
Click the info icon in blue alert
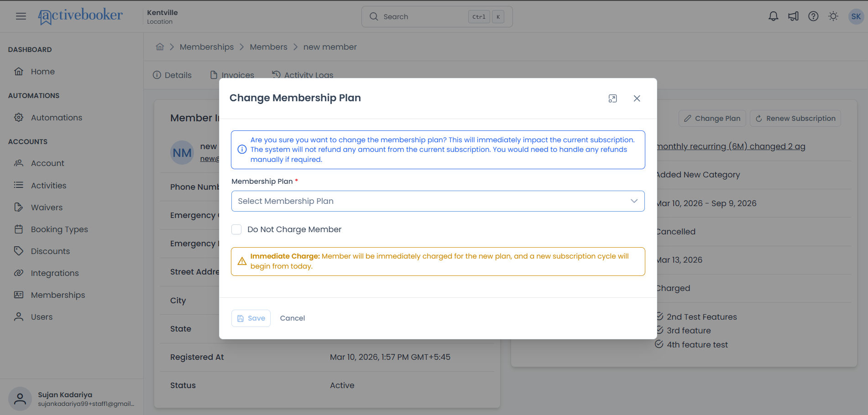[x=242, y=150]
